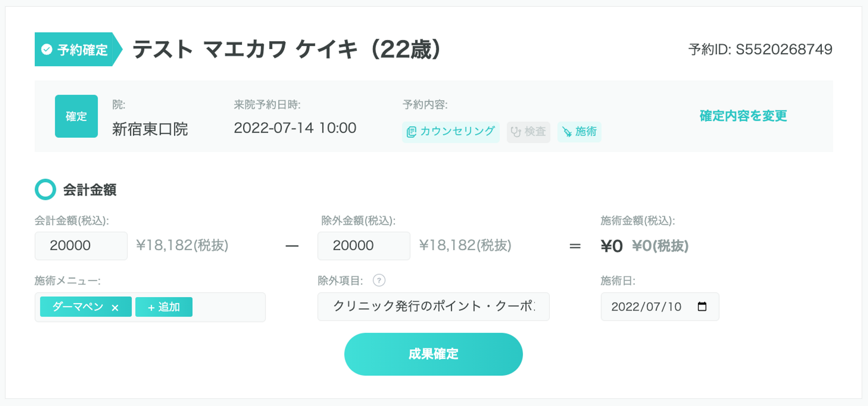
Task: Click the counseling document icon
Action: [x=411, y=132]
